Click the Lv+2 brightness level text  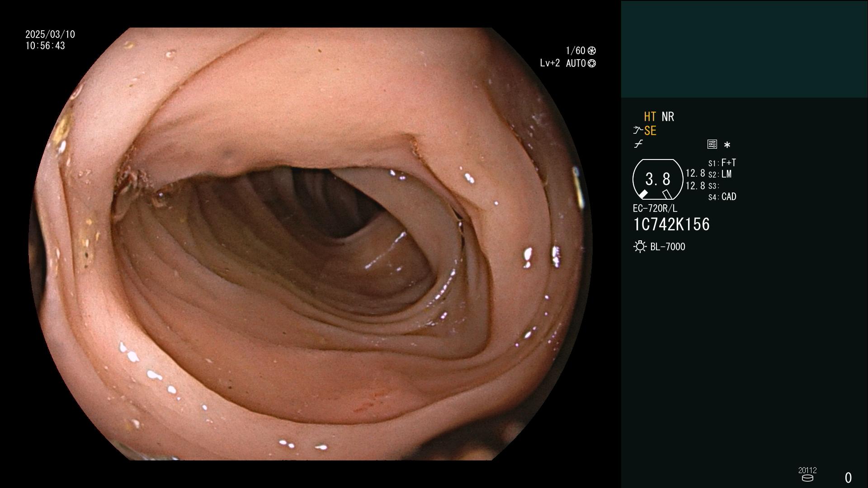[x=550, y=64]
